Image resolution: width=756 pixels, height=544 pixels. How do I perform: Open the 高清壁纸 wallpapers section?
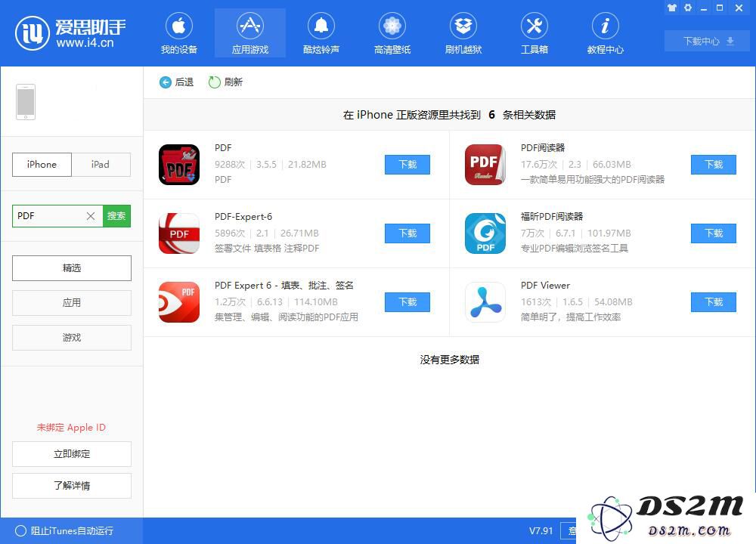(x=392, y=33)
